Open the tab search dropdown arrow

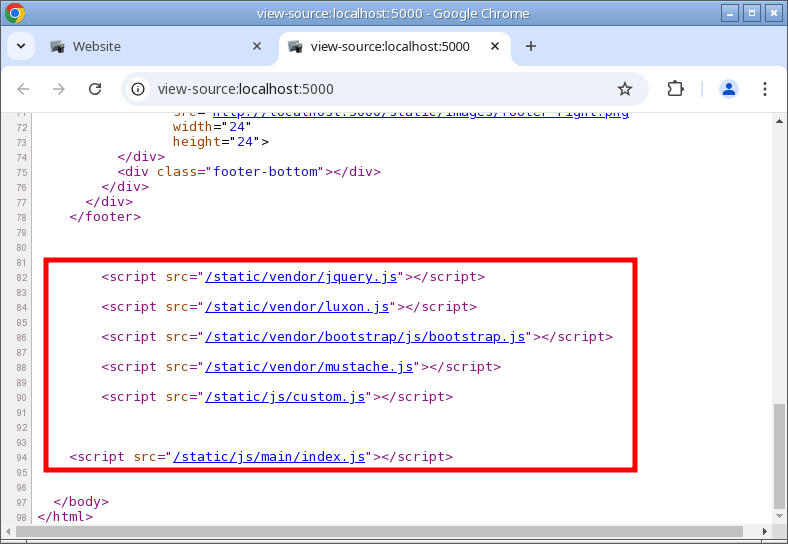(21, 46)
